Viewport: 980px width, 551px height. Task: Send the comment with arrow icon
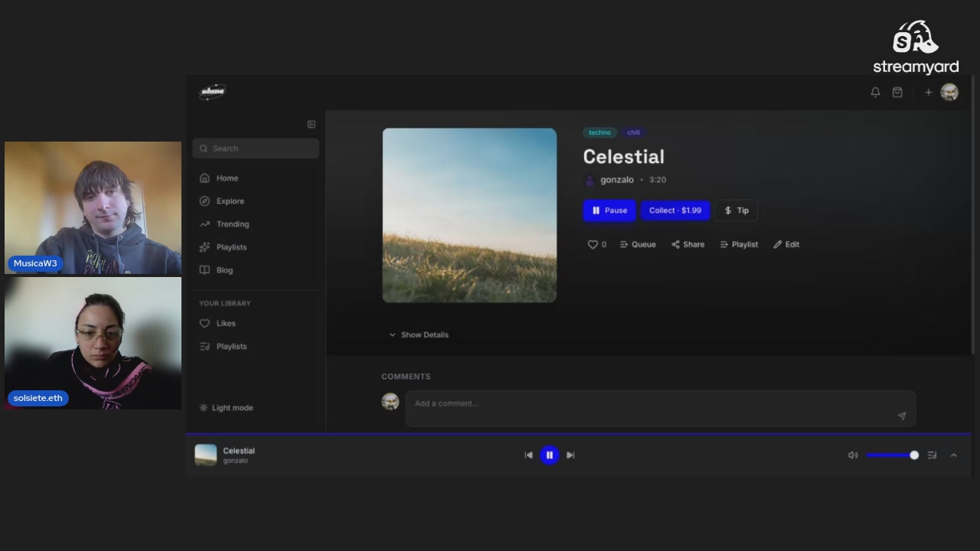pyautogui.click(x=901, y=416)
